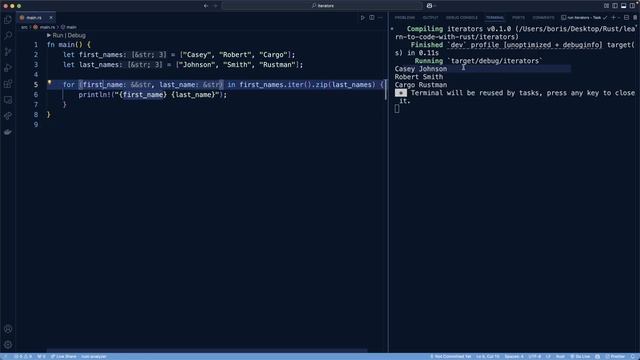The width and height of the screenshot is (640, 360).
Task: Open the Extensions view
Action: 8,84
